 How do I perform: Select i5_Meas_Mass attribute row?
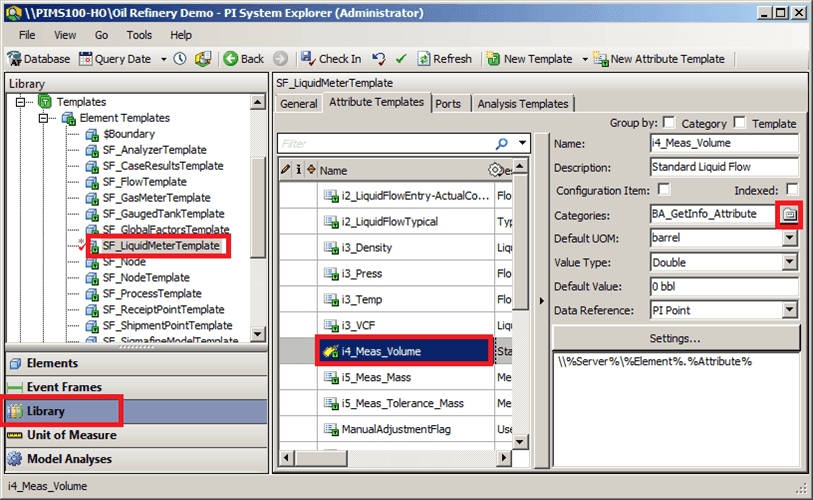(396, 378)
